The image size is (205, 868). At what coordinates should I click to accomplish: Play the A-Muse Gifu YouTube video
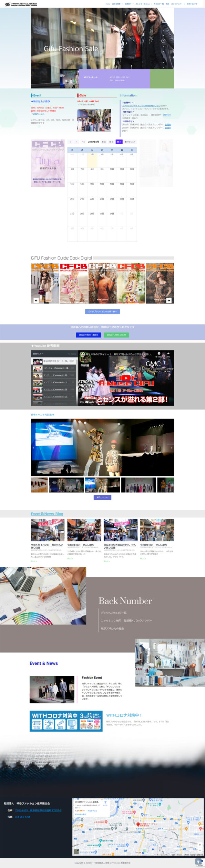click(x=126, y=378)
